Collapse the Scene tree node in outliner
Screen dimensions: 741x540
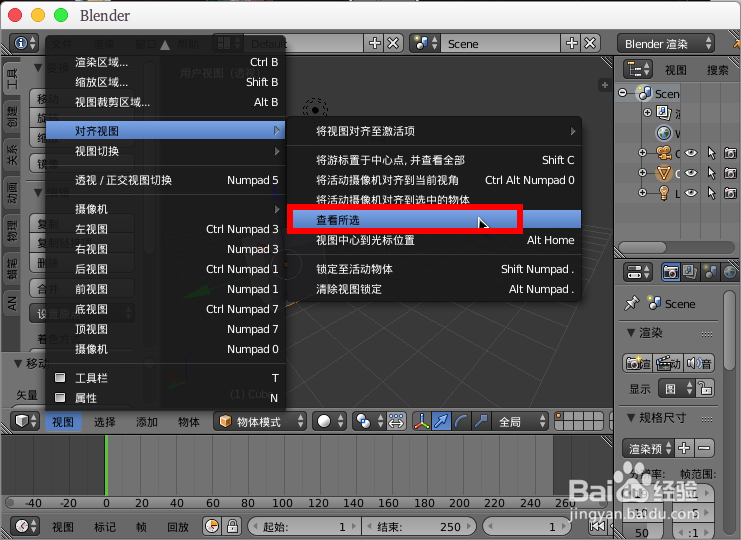(623, 93)
